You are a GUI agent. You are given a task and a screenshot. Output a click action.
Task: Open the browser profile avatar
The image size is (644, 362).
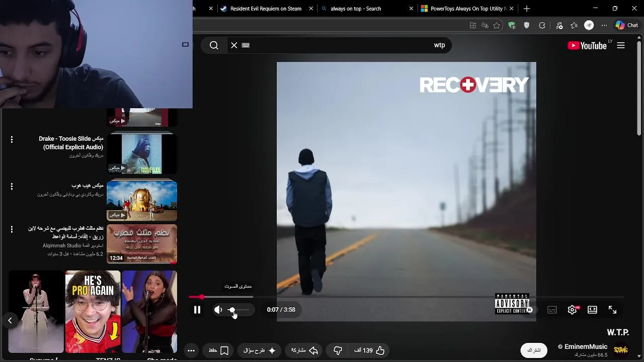coord(589,25)
